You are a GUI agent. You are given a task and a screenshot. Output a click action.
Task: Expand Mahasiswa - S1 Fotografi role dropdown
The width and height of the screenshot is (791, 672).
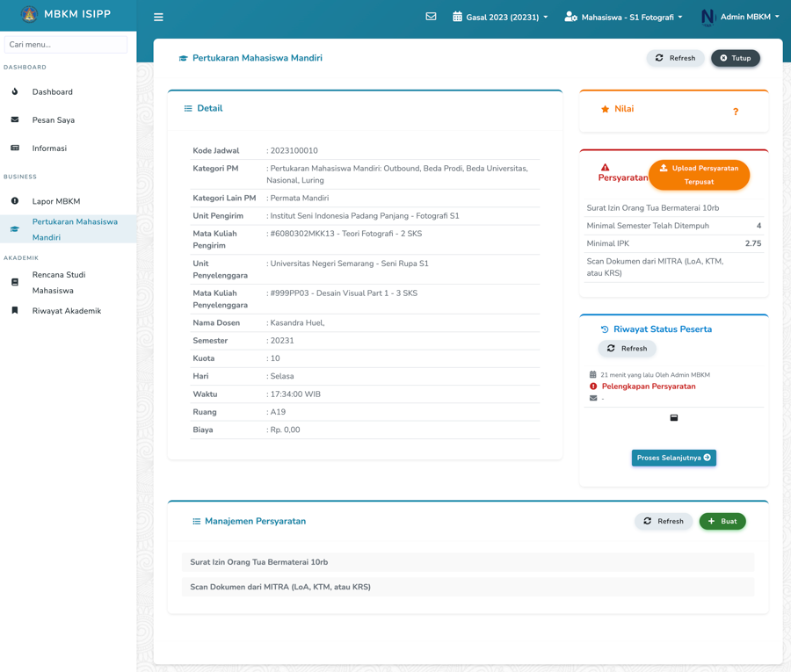click(623, 17)
